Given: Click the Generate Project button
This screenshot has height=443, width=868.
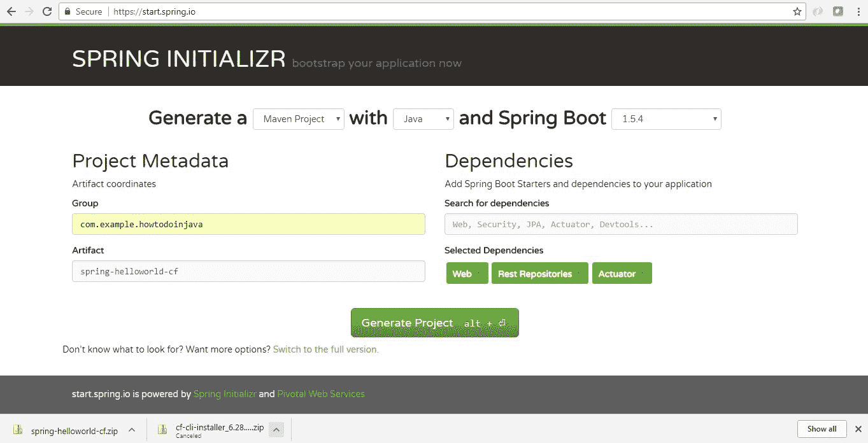Looking at the screenshot, I should [434, 323].
